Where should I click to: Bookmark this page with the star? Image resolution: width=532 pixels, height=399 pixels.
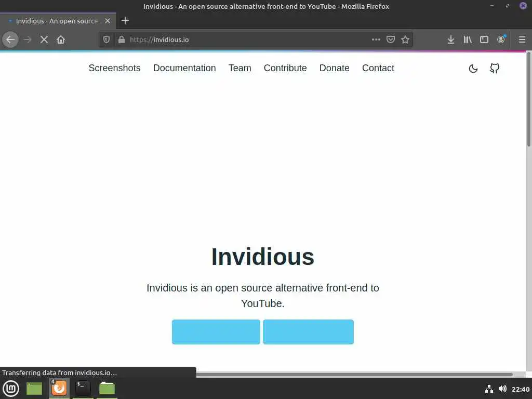[405, 39]
